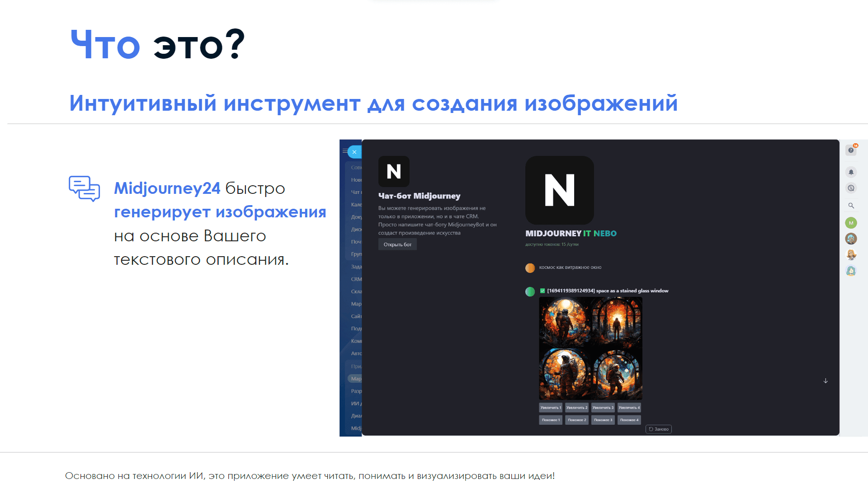Image resolution: width=868 pixels, height=488 pixels.
Task: Click the Что это? slide heading
Action: 158,44
